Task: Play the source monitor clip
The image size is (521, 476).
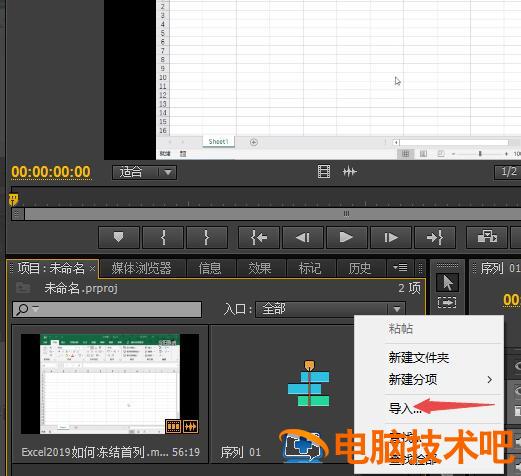Action: click(347, 237)
